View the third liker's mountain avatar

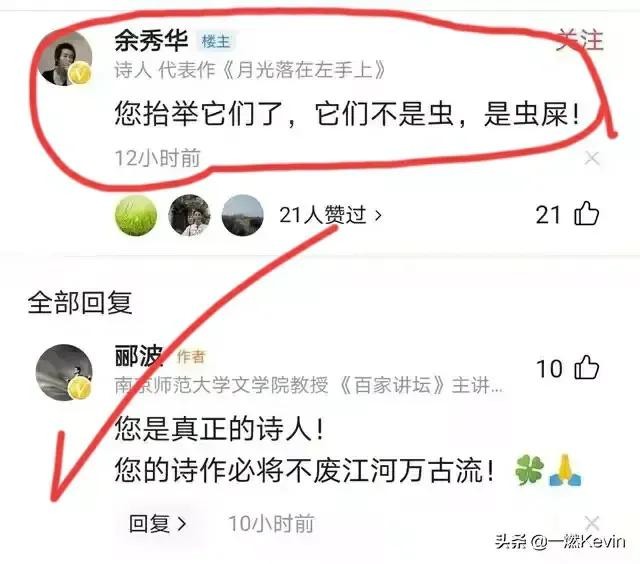point(242,215)
